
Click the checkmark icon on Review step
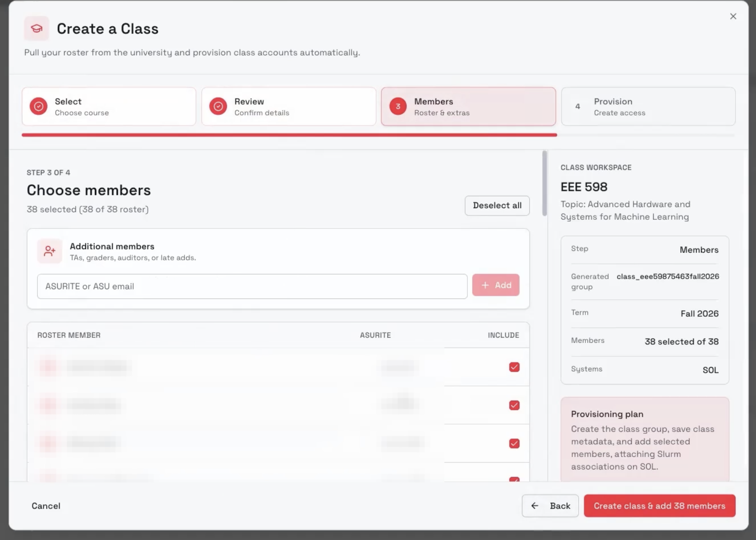[x=218, y=106]
